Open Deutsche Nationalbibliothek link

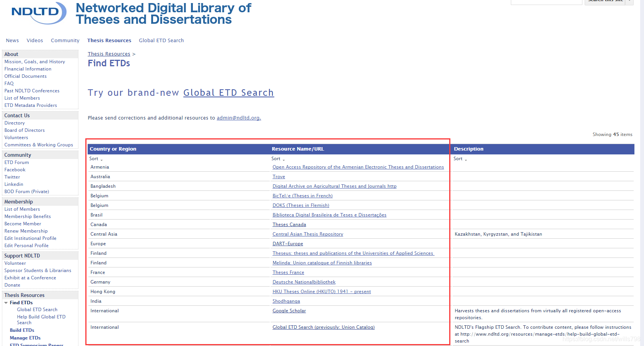coord(304,282)
